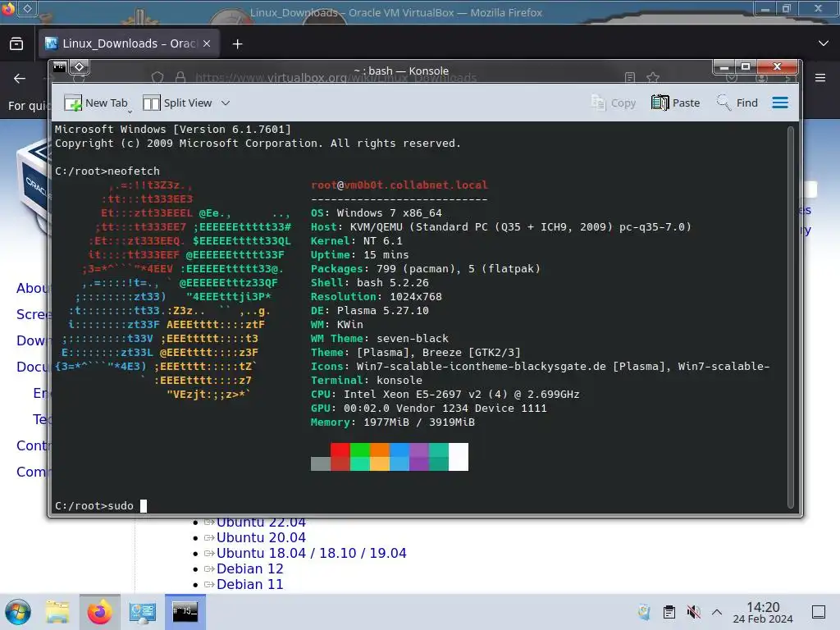The image size is (840, 630).
Task: Go back with Firefox back arrow
Action: coord(20,78)
